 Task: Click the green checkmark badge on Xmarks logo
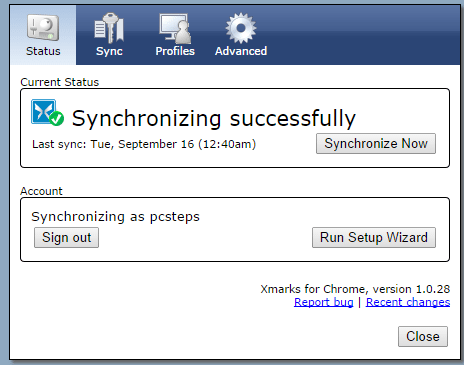point(57,118)
